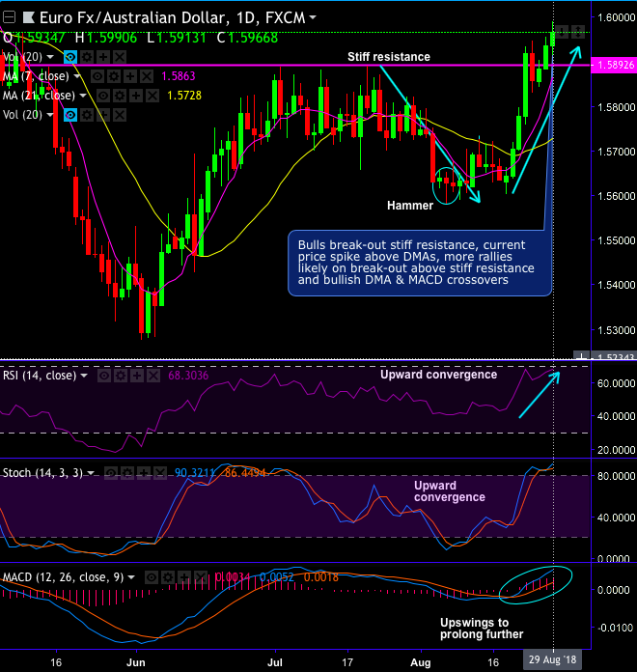Screen dimensions: 637x672
Task: Open gear settings of MA (21, close)
Action: (x=119, y=96)
